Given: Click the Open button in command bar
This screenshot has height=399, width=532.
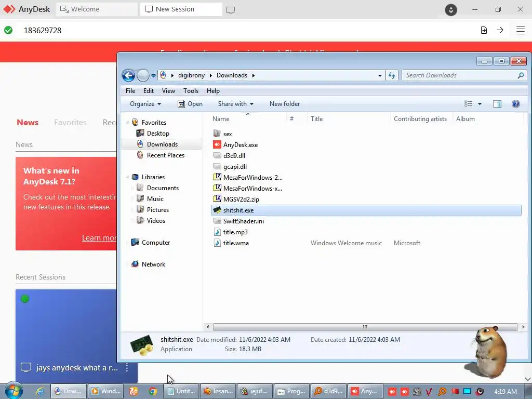Looking at the screenshot, I should (x=190, y=104).
